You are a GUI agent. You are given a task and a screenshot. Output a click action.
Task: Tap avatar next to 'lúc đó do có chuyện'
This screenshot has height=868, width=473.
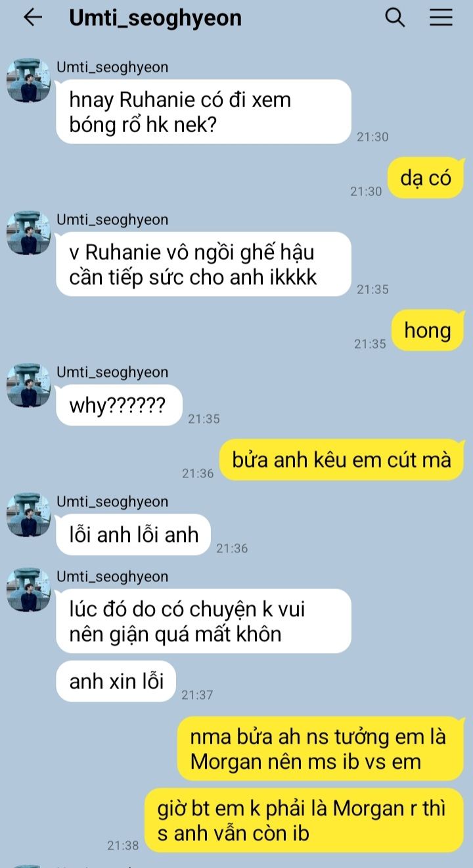(28, 590)
